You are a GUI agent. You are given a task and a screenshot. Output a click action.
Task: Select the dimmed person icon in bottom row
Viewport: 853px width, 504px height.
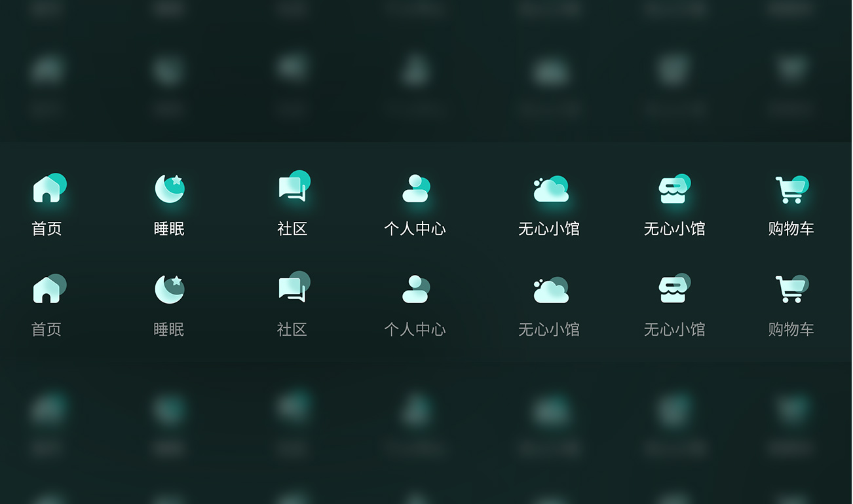coord(415,289)
